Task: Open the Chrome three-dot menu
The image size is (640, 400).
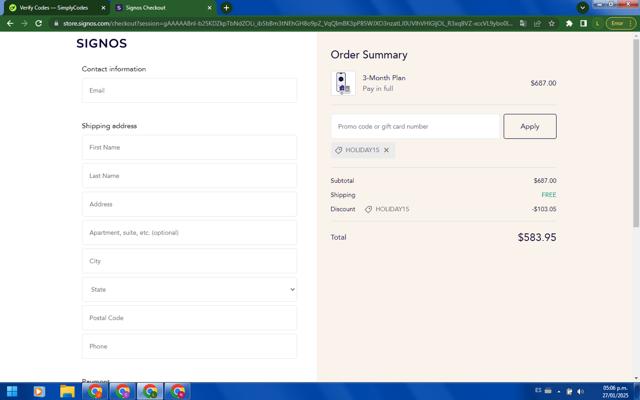Action: pyautogui.click(x=631, y=24)
